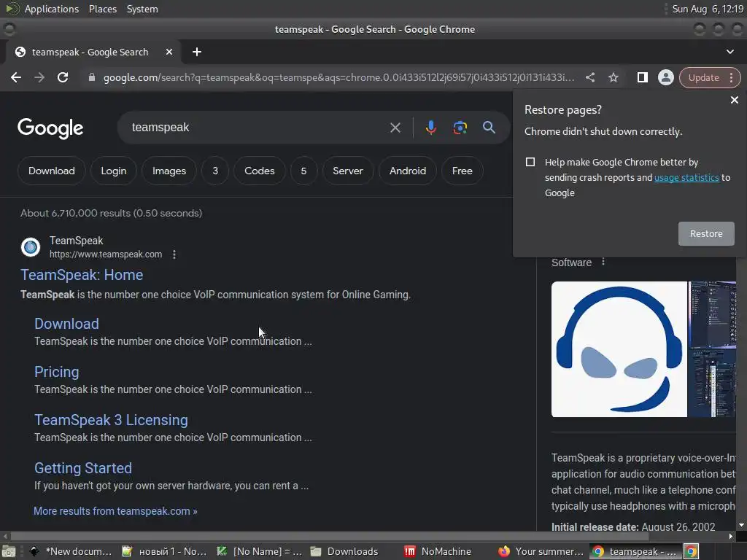This screenshot has height=560, width=747.
Task: Submit search with magnifying glass icon
Action: pyautogui.click(x=489, y=128)
